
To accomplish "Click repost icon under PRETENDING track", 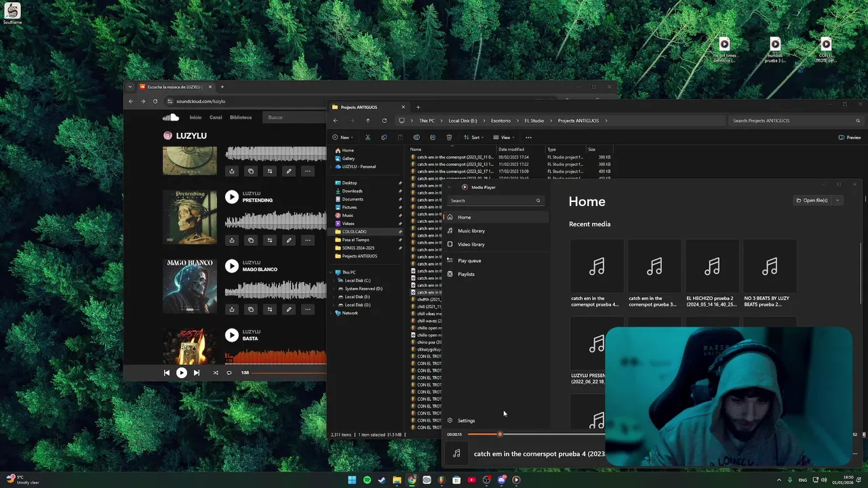I will [x=270, y=240].
